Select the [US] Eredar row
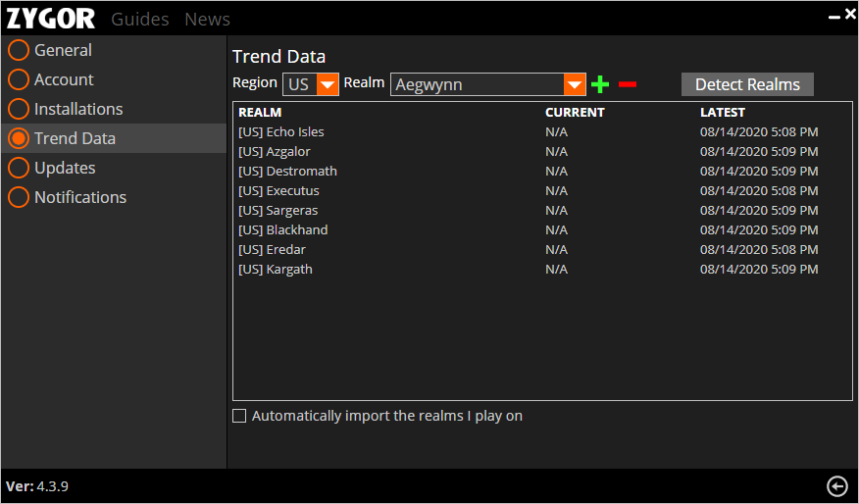 click(x=542, y=250)
